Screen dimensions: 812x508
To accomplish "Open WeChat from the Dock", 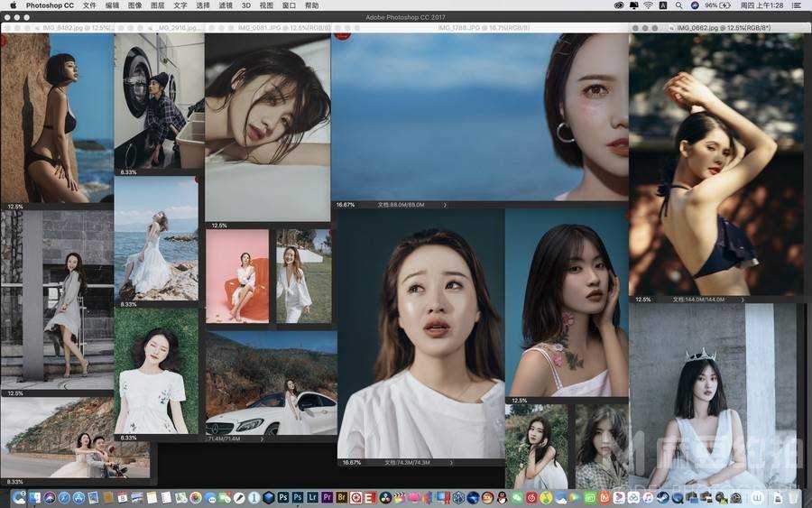I will pos(517,498).
